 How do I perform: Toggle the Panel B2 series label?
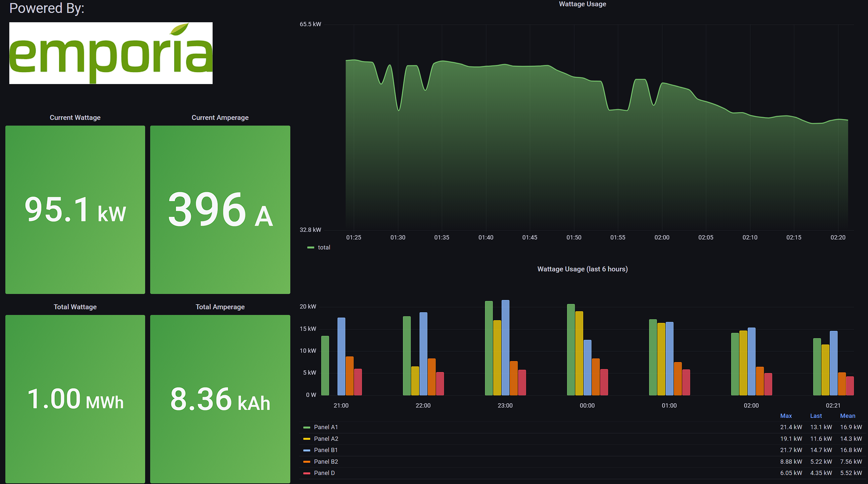326,462
